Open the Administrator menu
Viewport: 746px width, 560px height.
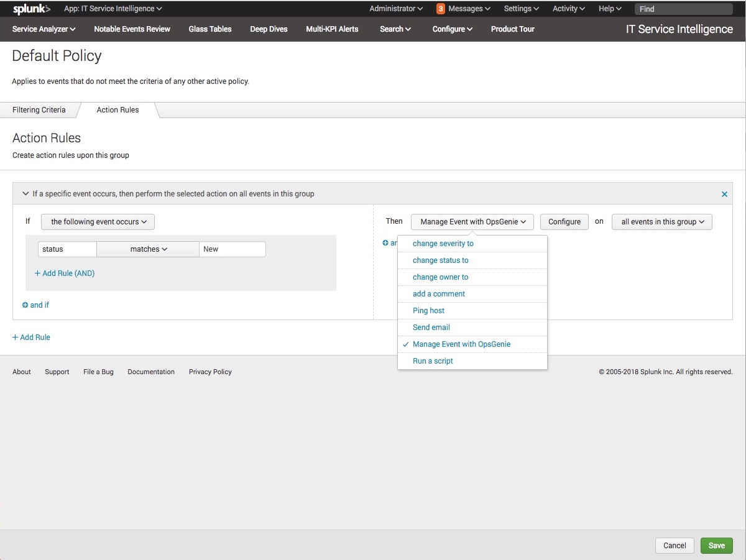pos(396,9)
